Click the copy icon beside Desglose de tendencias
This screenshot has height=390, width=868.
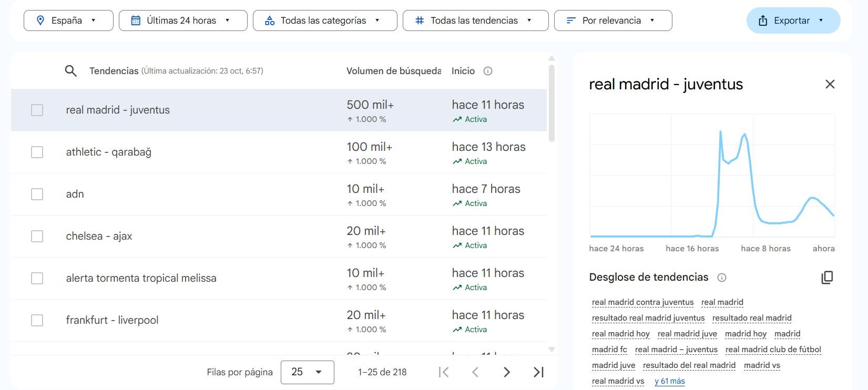coord(827,278)
